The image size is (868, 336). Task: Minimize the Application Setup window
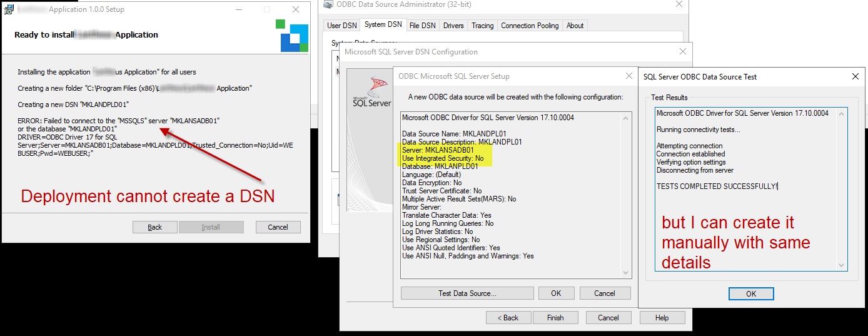pyautogui.click(x=238, y=9)
